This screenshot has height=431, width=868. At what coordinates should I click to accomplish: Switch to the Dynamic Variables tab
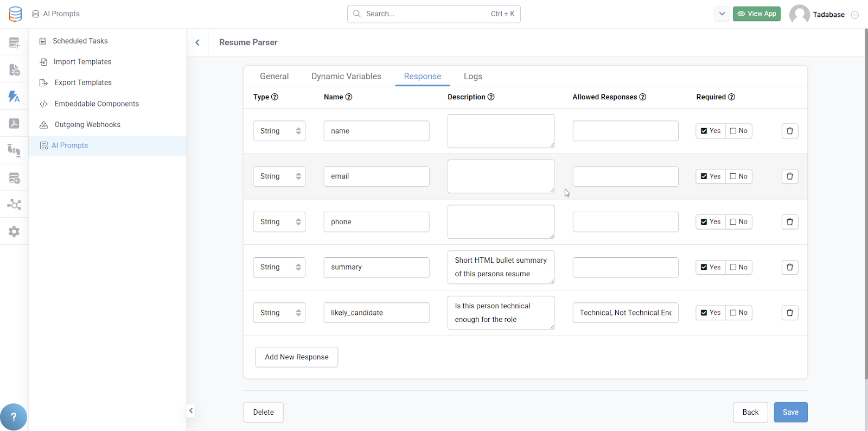tap(346, 77)
